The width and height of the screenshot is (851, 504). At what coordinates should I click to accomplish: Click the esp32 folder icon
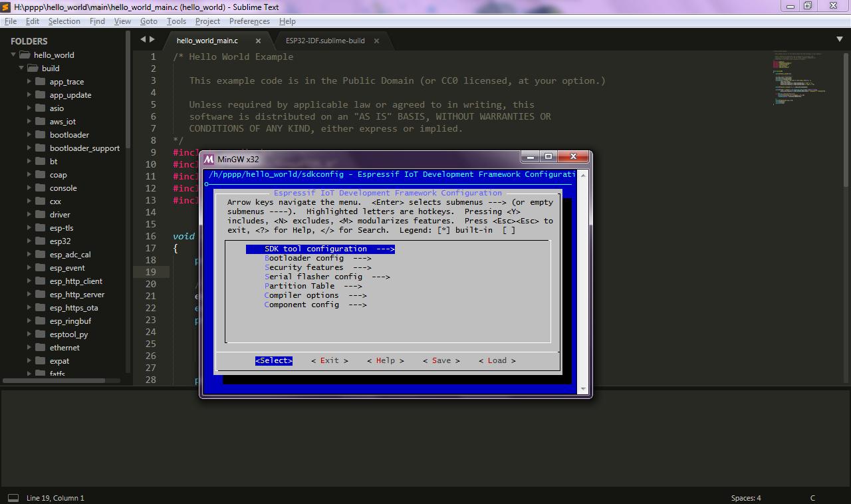pyautogui.click(x=40, y=241)
